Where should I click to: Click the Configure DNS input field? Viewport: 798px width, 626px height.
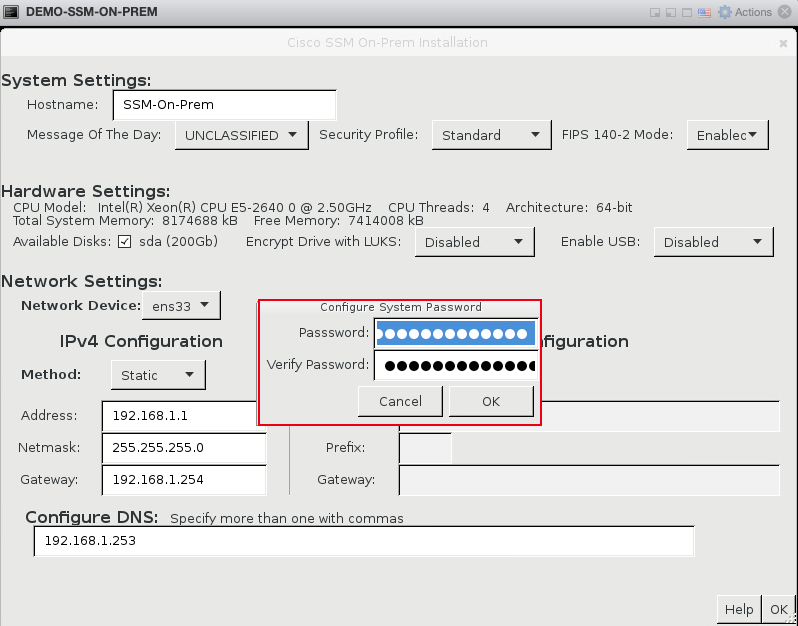click(364, 541)
